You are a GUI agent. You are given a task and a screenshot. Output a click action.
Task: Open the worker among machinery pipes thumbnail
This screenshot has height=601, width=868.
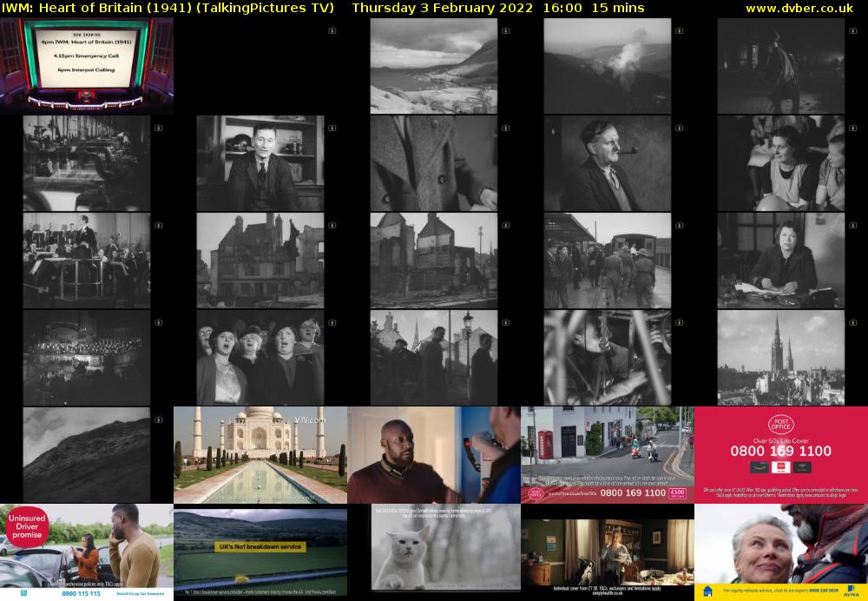tap(608, 357)
